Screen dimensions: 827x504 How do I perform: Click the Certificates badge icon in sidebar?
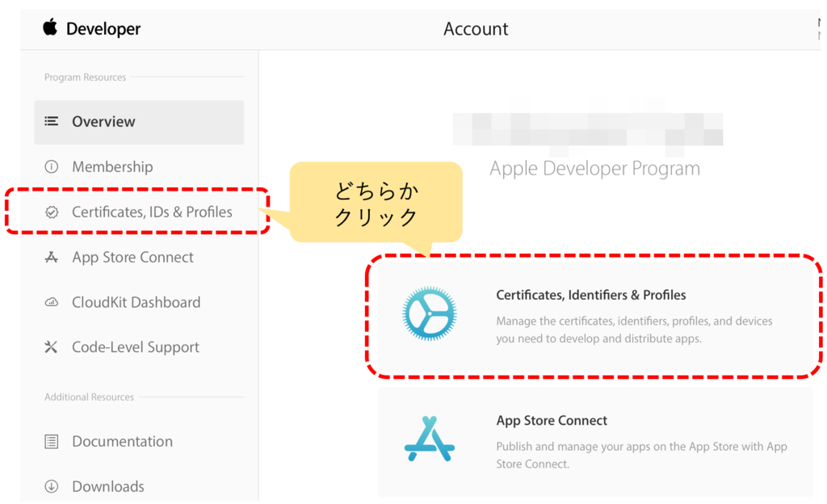51,212
